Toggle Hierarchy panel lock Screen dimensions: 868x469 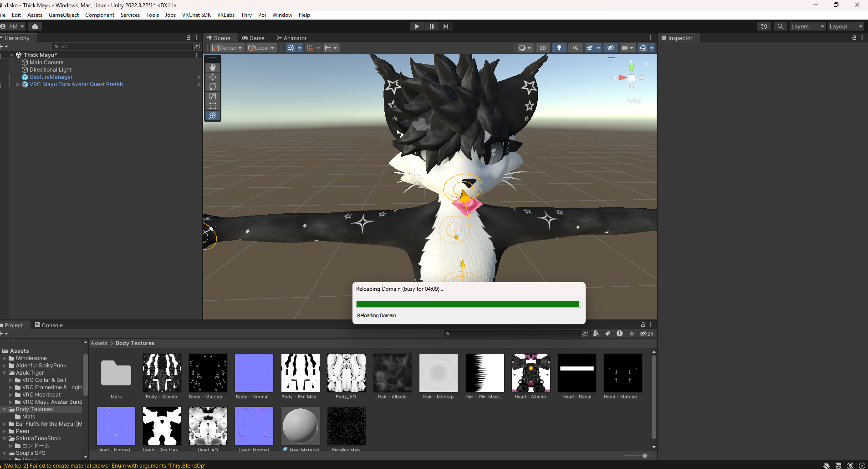coord(189,38)
